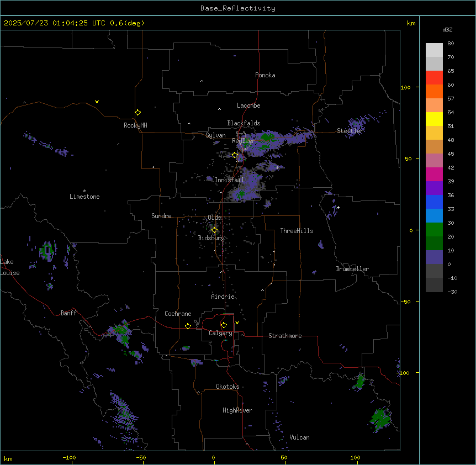
Task: Click the -30 value on dBZ legend
Action: 452,292
